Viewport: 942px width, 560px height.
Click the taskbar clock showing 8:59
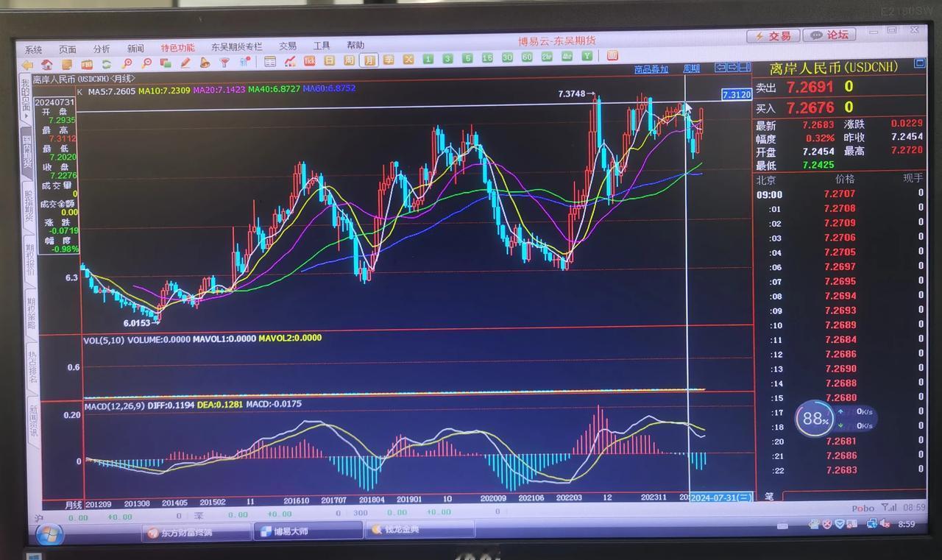coord(906,524)
